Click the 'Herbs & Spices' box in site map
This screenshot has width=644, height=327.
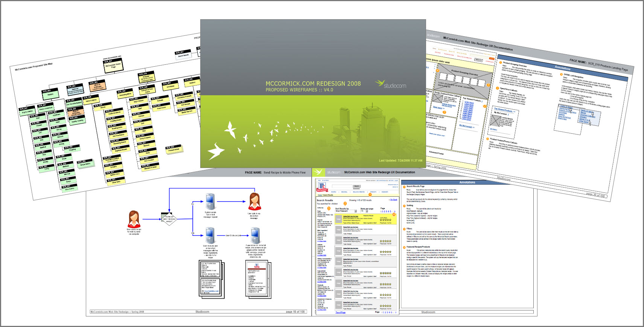point(91,99)
